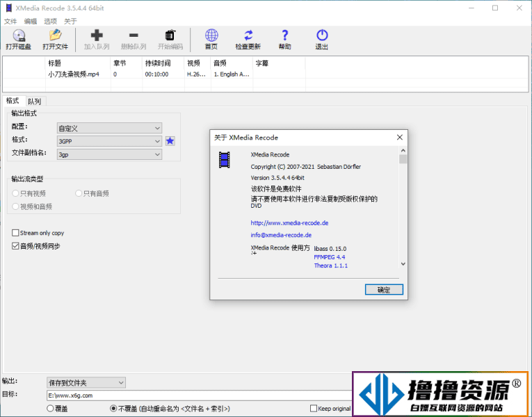Check the Keep original checkbox
This screenshot has height=417, width=532.
(x=314, y=408)
